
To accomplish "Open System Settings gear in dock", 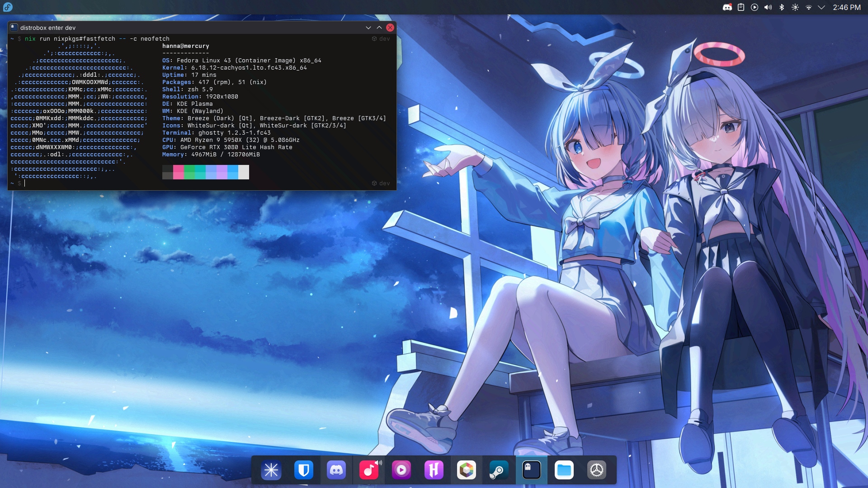I will click(x=597, y=470).
